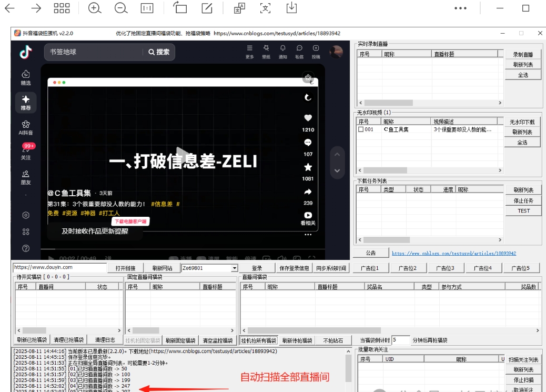546x392 pixels.
Task: Rotate the image with the rotate icon
Action: (x=180, y=8)
